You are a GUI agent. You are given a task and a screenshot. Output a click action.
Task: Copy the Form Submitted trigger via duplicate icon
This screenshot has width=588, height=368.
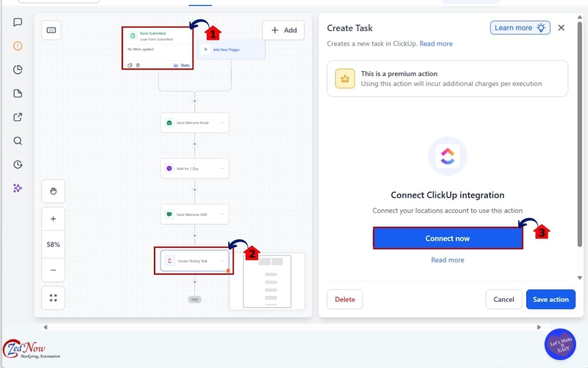(130, 65)
